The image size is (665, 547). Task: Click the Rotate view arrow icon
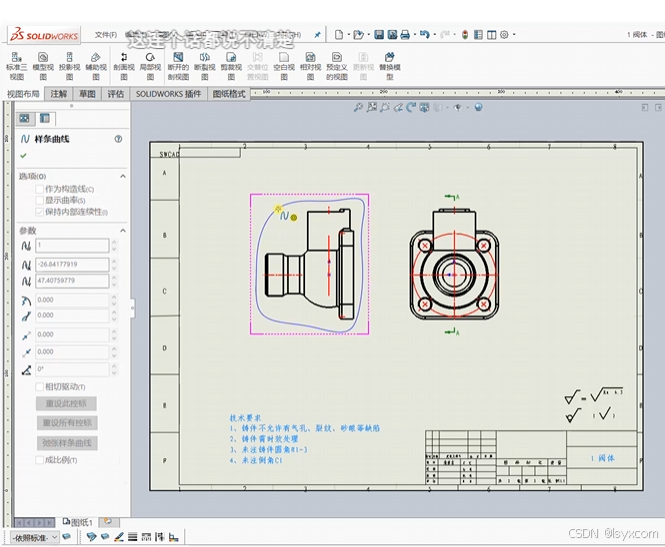(x=411, y=108)
